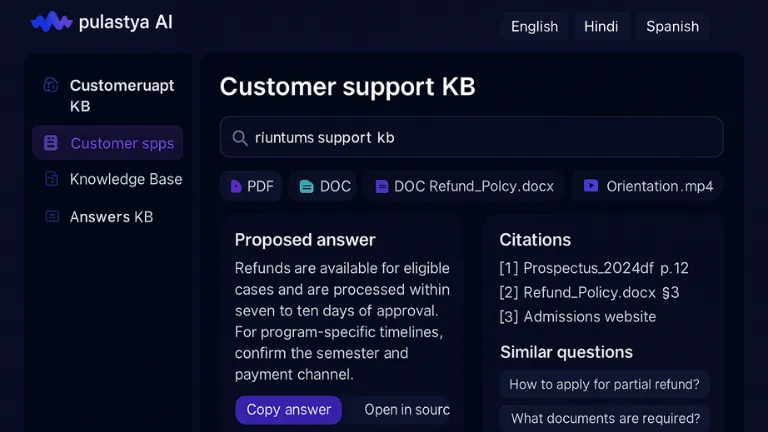Select 'How to apply for partial refund?'
Image resolution: width=768 pixels, height=432 pixels.
coord(604,384)
